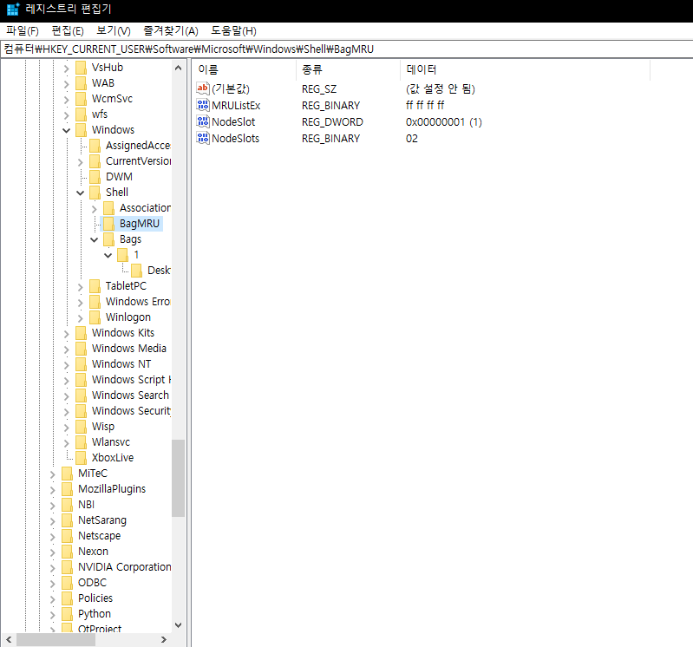This screenshot has height=651, width=694.
Task: Select the Netscape folder icon
Action: pos(67,536)
